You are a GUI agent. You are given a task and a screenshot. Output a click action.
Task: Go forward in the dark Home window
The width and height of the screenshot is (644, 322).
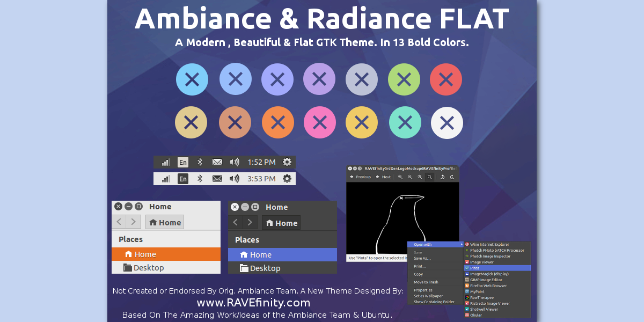pos(250,223)
